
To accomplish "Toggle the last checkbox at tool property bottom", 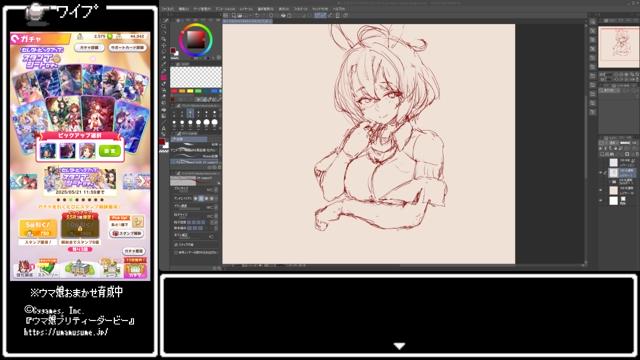I will point(176,253).
